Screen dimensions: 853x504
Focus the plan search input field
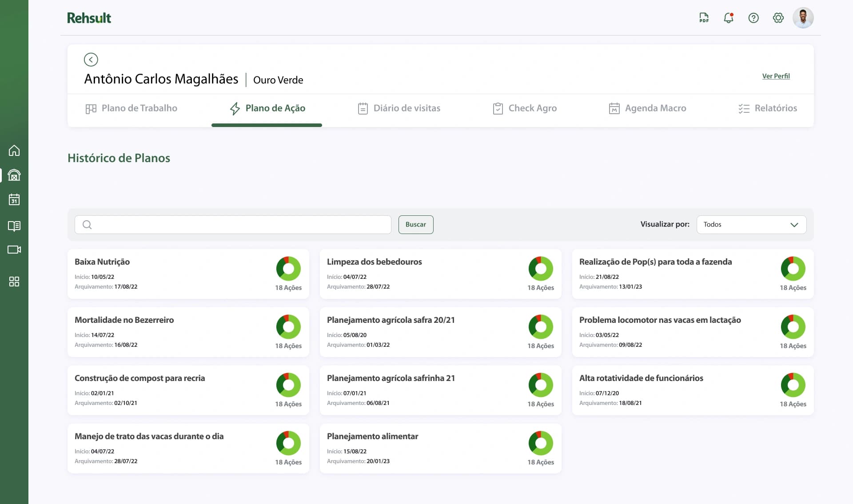click(233, 225)
